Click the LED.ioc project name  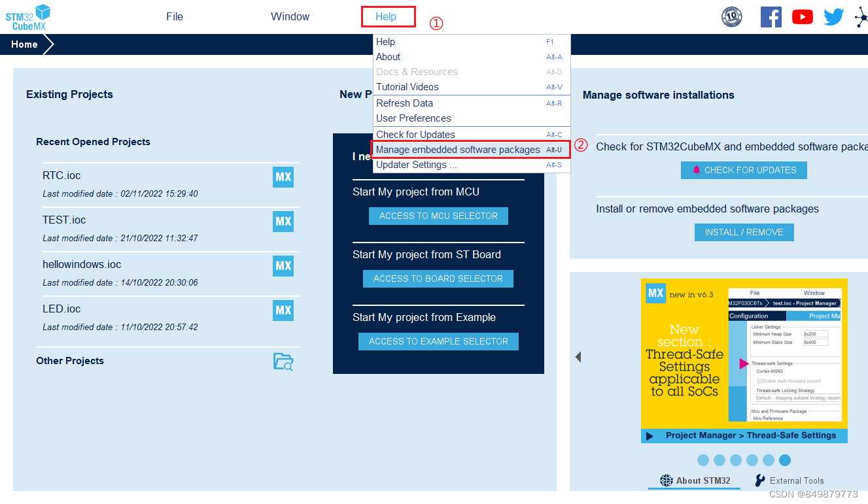[x=61, y=309]
